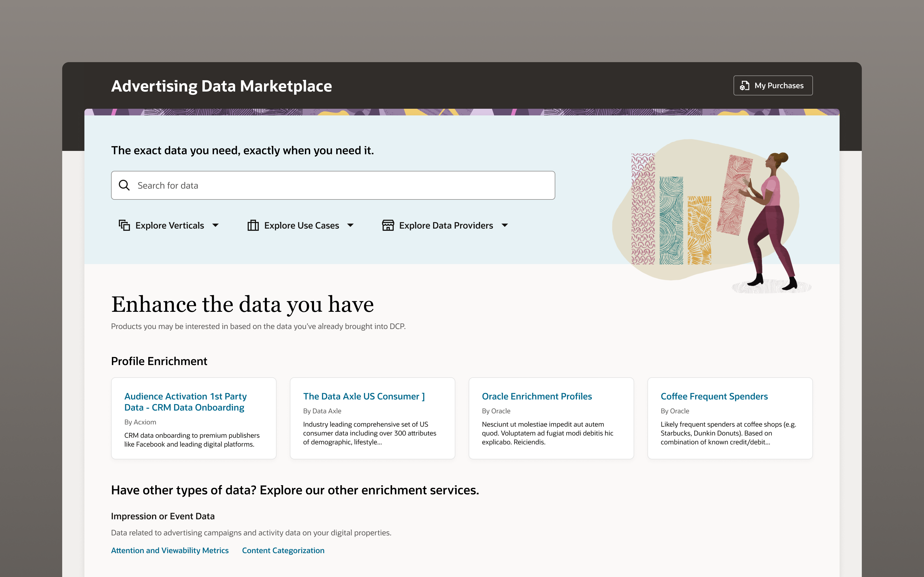Click the Advertising Data Marketplace title
924x577 pixels.
pos(222,86)
